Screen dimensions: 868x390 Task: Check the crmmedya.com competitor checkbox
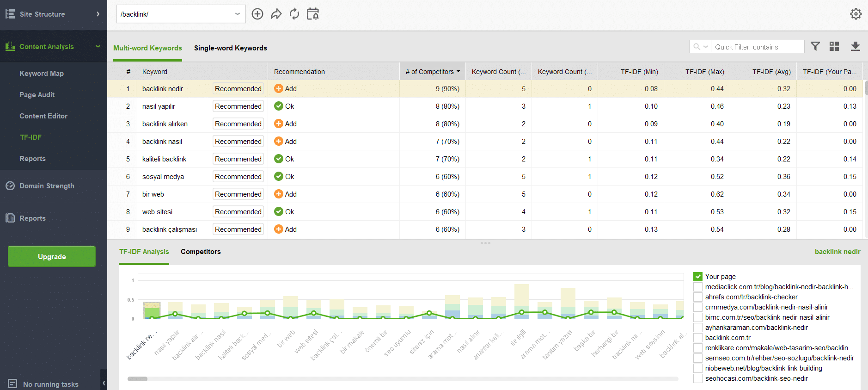click(698, 307)
